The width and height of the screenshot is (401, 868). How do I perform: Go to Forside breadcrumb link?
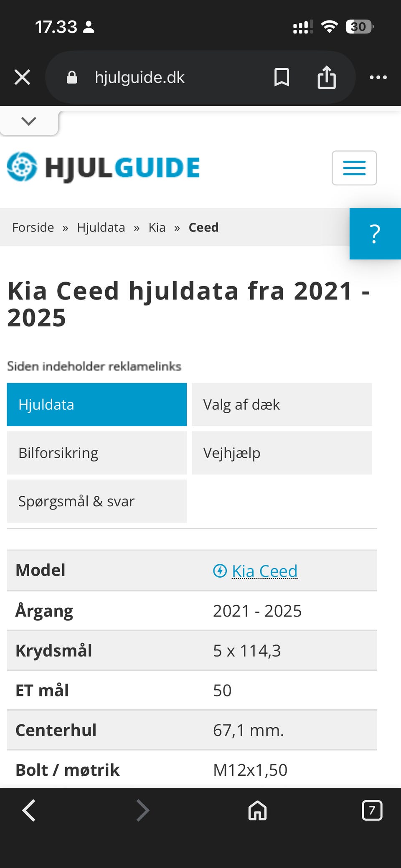click(x=33, y=227)
